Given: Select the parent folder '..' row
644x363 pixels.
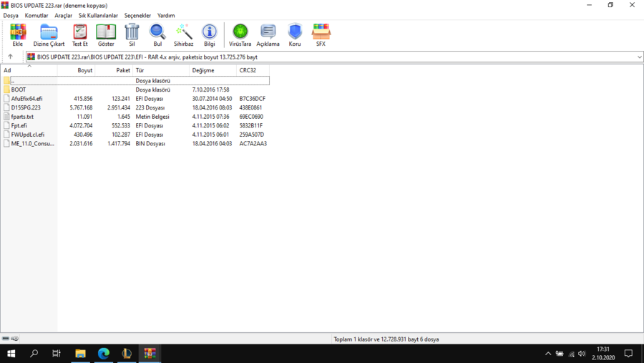Looking at the screenshot, I should (x=135, y=81).
